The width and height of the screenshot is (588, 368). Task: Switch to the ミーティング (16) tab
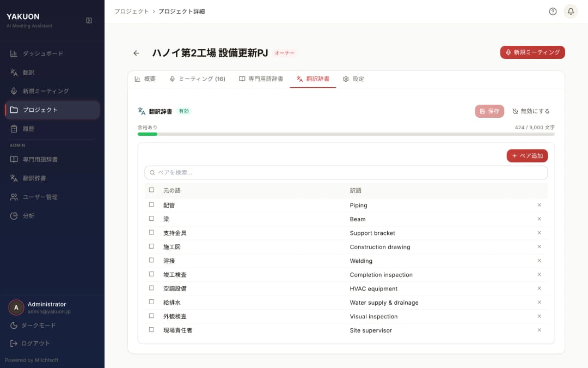coord(197,79)
